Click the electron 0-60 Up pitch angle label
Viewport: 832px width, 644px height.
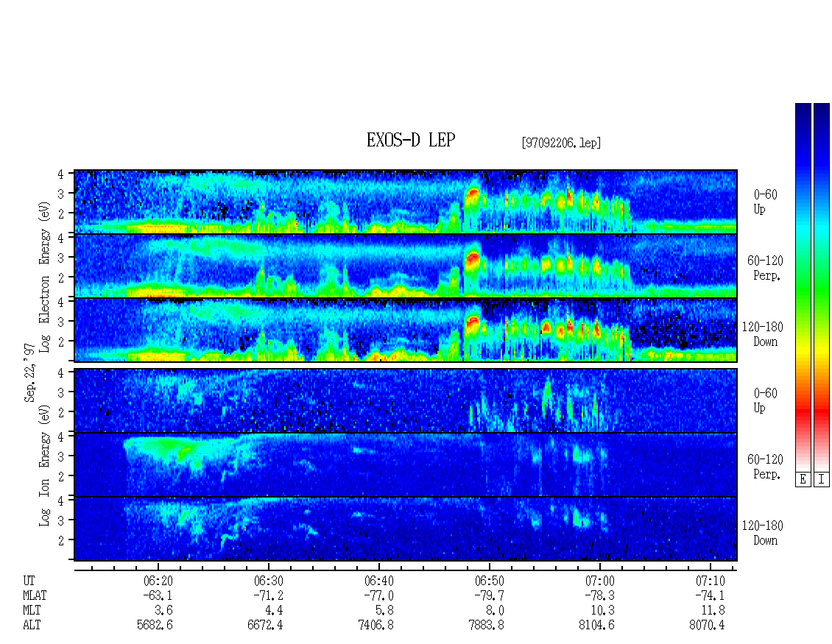(765, 202)
